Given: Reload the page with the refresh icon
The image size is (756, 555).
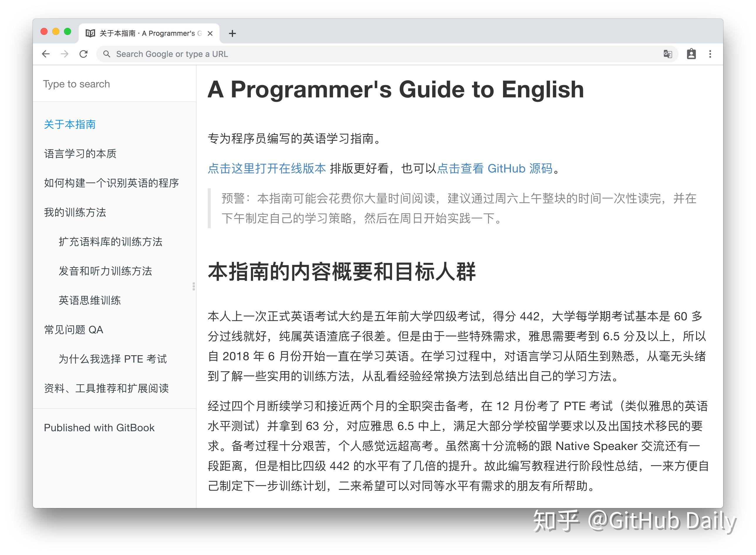Looking at the screenshot, I should tap(83, 54).
